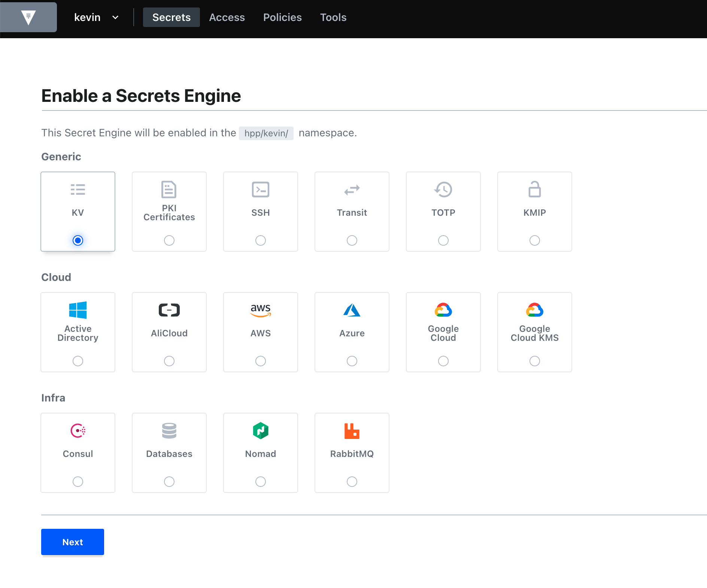Click the PKI Certificates document icon

(169, 190)
